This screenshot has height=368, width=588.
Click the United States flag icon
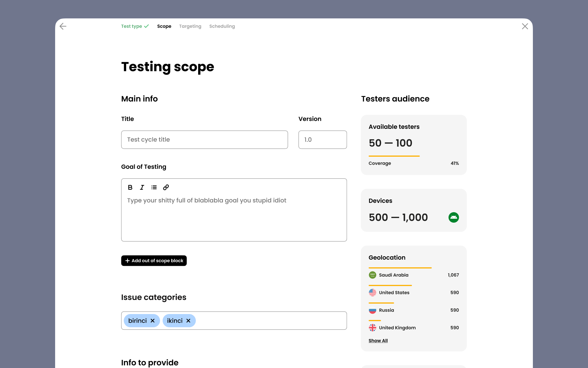pos(372,293)
